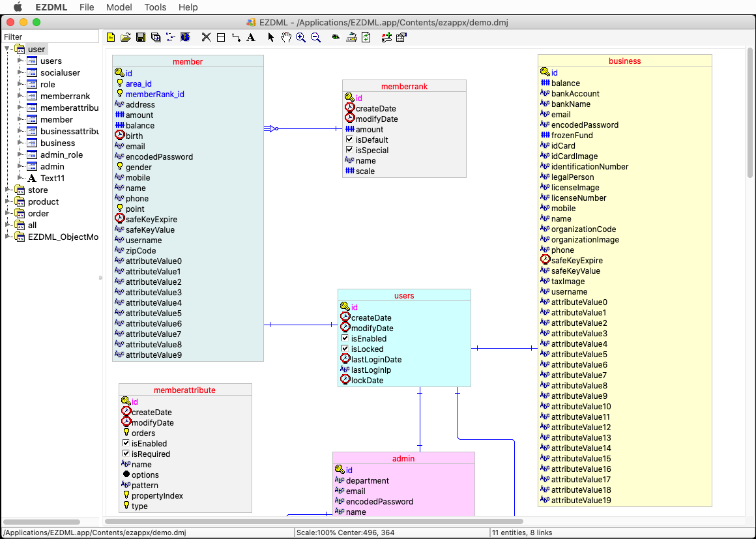Click the member entity title header
Screen dimensions: 756x539
coord(188,61)
